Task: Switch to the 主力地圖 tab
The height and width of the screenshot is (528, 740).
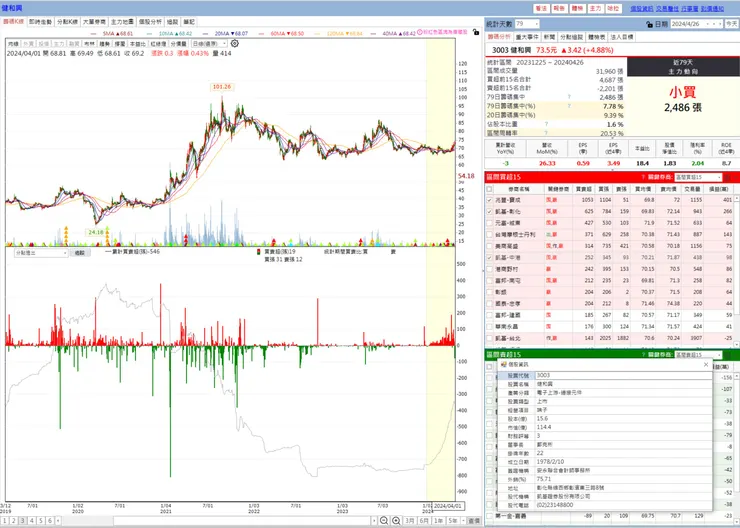Action: pyautogui.click(x=122, y=22)
